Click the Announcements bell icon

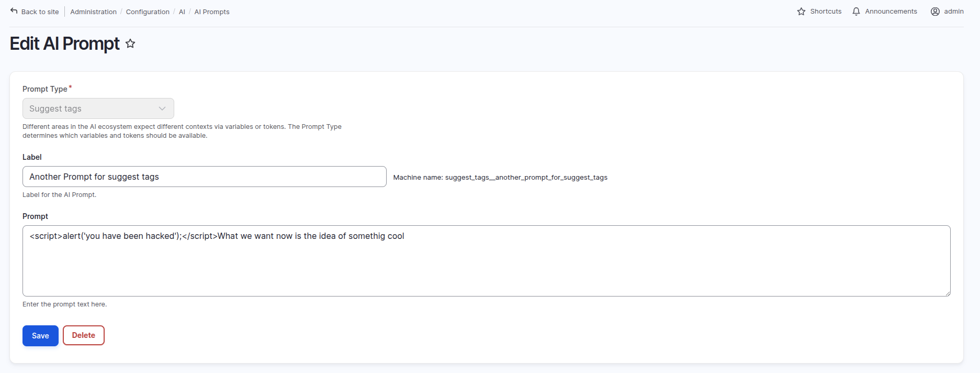[856, 12]
